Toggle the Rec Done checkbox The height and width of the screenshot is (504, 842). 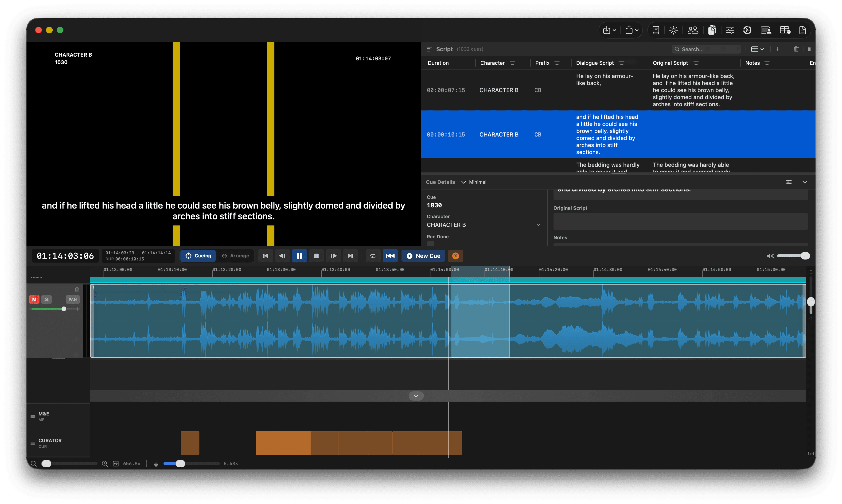[430, 244]
